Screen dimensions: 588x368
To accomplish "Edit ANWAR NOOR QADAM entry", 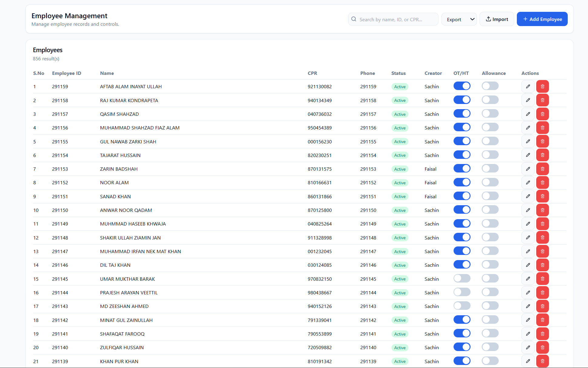I will (x=528, y=210).
